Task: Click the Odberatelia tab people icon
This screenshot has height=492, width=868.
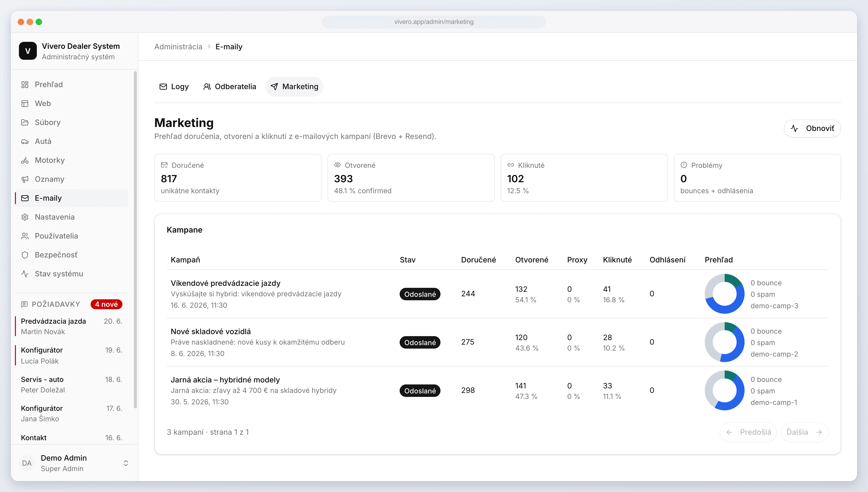Action: click(x=207, y=87)
